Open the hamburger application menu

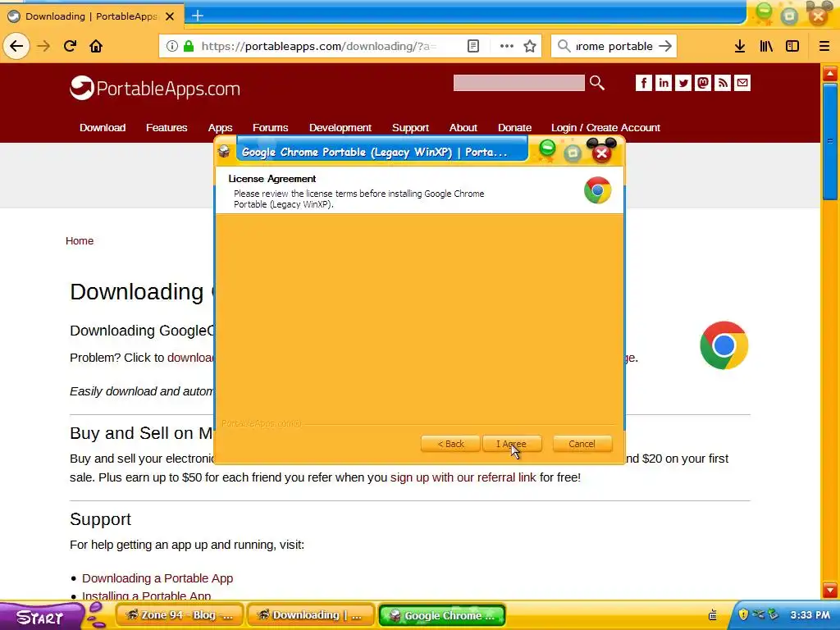(x=824, y=46)
